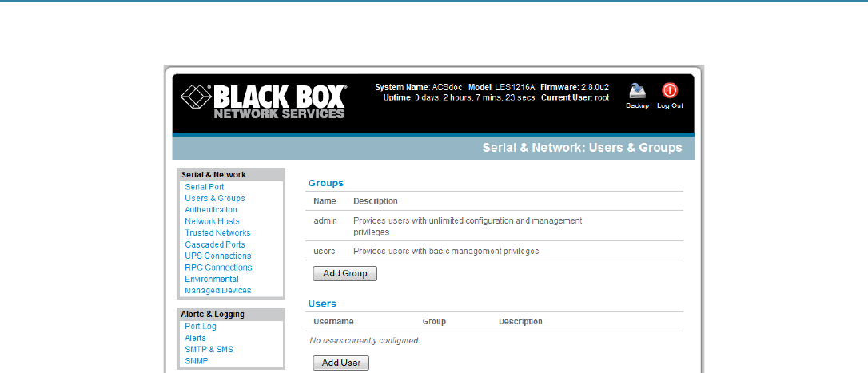The height and width of the screenshot is (373, 868).
Task: Select Cascaded Ports in sidebar
Action: click(214, 244)
